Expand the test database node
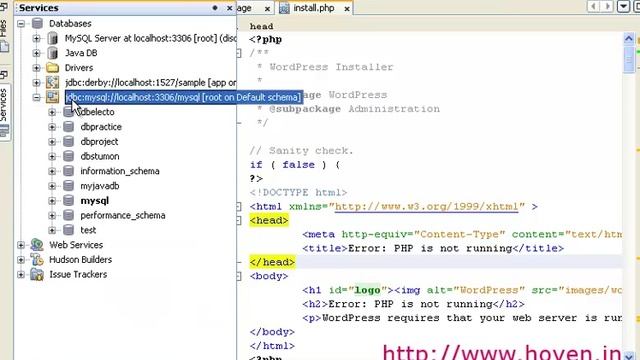Screen dimensions: 640x360 pos(52,230)
